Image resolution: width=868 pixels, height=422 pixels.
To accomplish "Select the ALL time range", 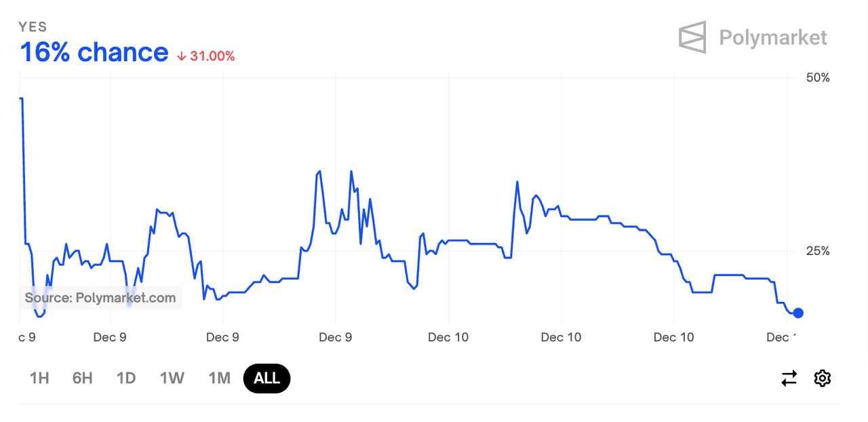I will 267,378.
